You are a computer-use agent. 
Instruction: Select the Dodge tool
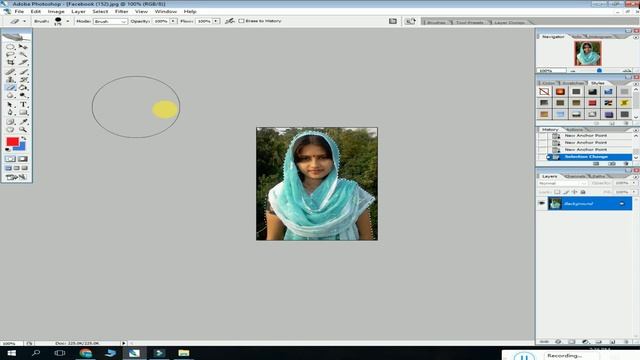point(23,96)
